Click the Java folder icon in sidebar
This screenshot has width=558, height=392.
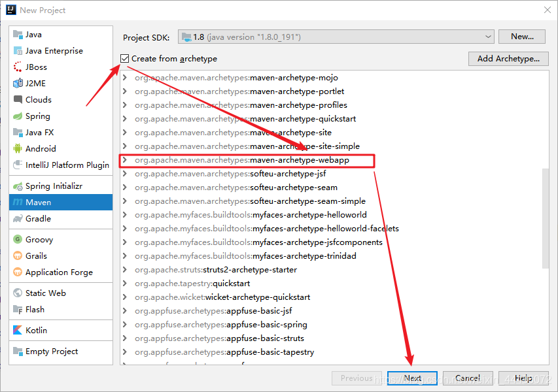(18, 35)
